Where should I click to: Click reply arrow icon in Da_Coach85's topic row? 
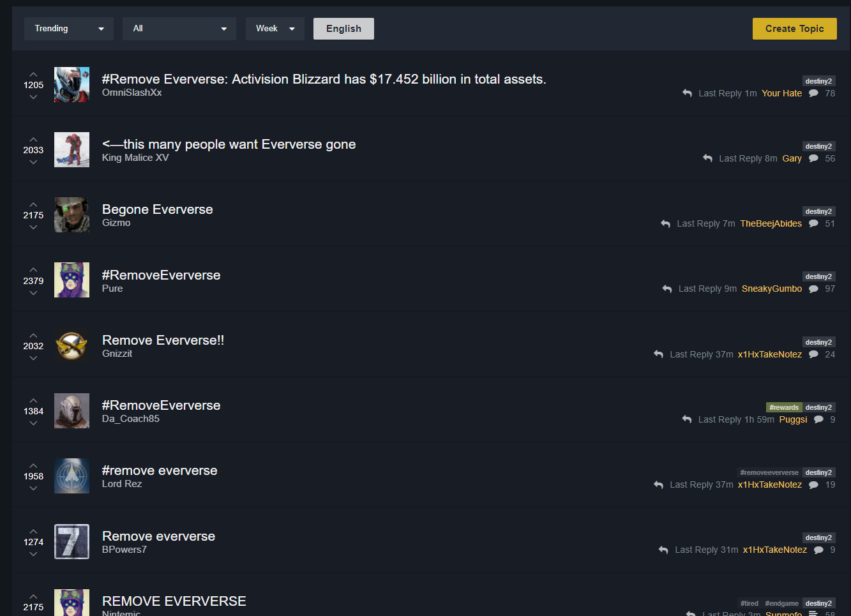click(x=687, y=419)
